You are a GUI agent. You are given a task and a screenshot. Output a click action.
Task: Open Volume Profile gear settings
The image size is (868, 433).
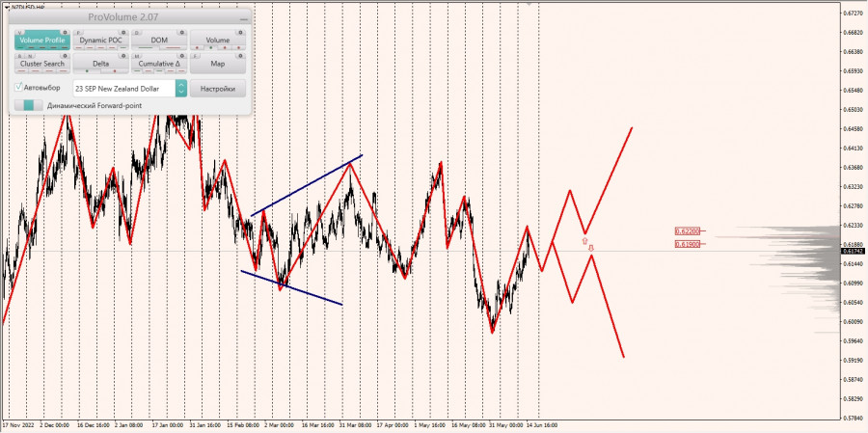click(x=65, y=33)
